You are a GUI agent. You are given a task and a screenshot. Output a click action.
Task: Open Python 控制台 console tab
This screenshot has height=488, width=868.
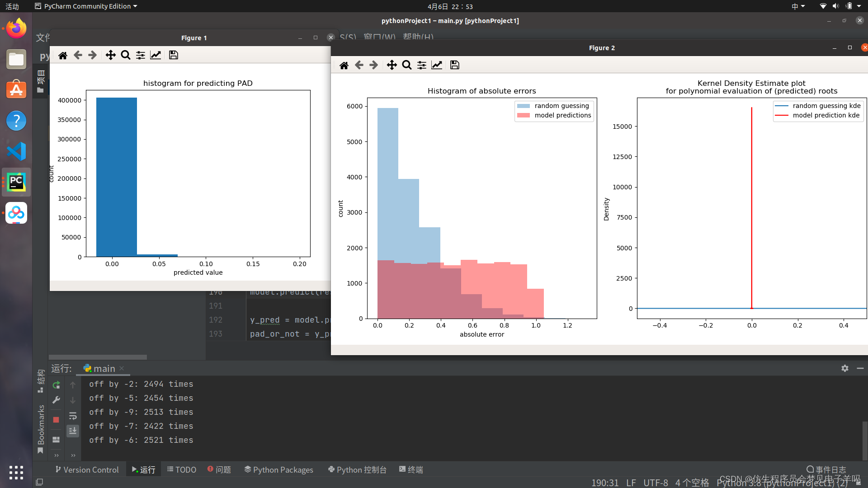[x=357, y=470]
